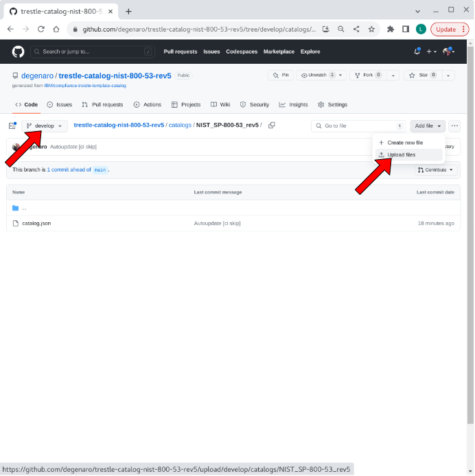Expand the Contribute dropdown
Image resolution: width=475 pixels, height=476 pixels.
435,169
